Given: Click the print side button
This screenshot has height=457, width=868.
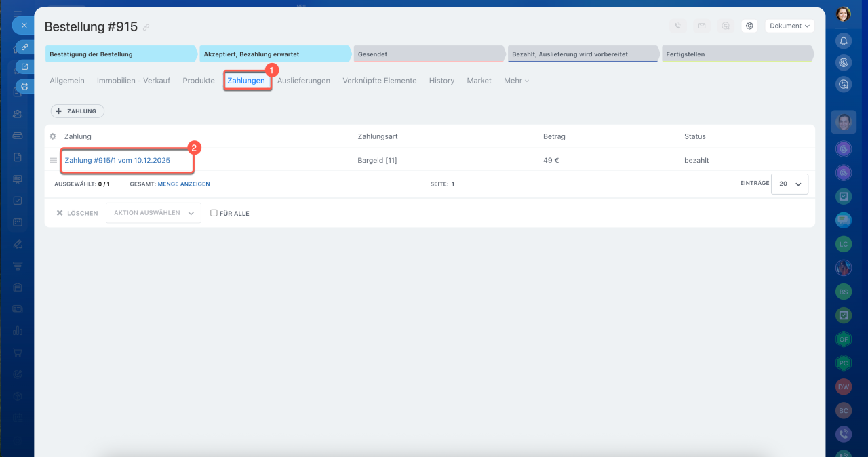Looking at the screenshot, I should coord(24,86).
